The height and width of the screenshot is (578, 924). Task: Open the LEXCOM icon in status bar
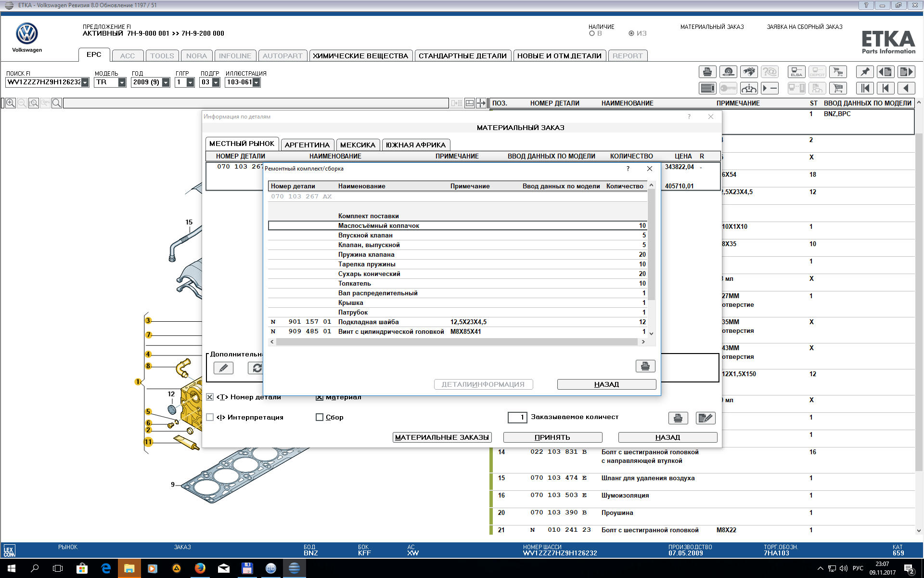[9, 551]
